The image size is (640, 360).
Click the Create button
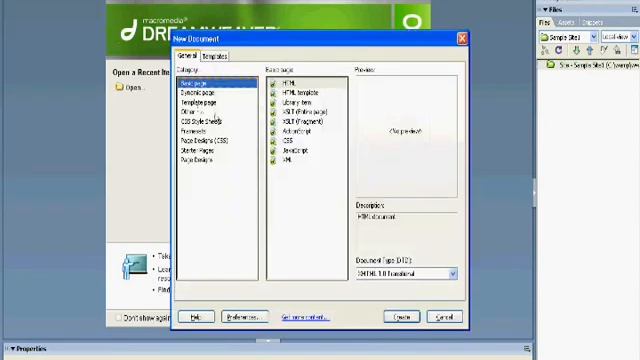coord(402,317)
